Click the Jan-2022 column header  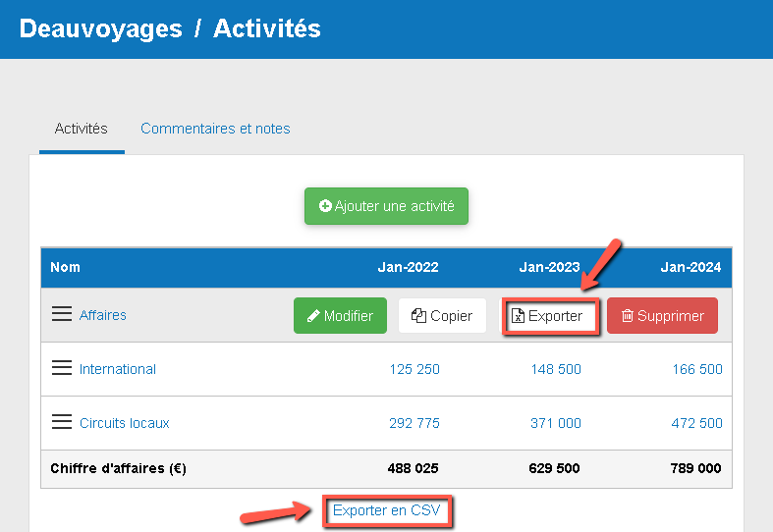point(409,267)
